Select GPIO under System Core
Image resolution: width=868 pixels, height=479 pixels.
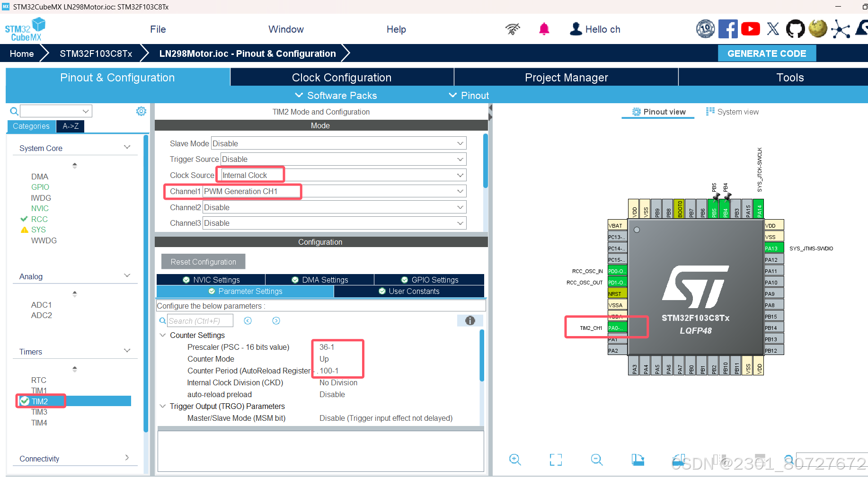[x=40, y=187]
